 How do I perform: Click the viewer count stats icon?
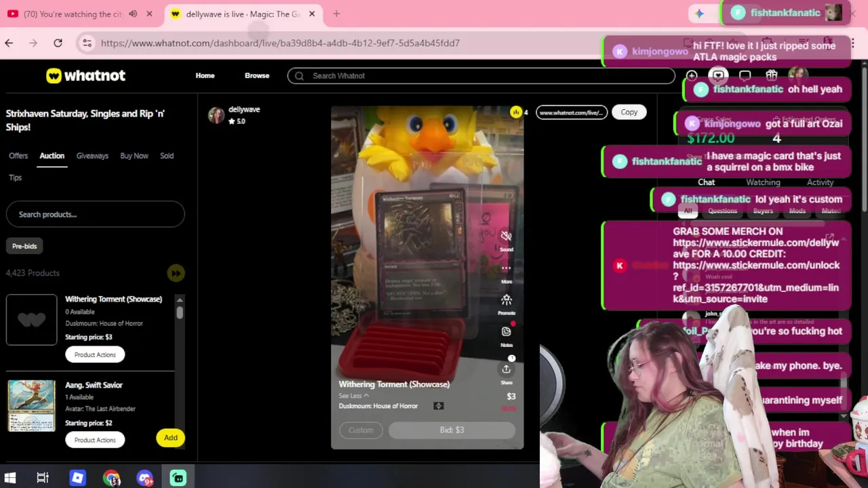pyautogui.click(x=516, y=113)
